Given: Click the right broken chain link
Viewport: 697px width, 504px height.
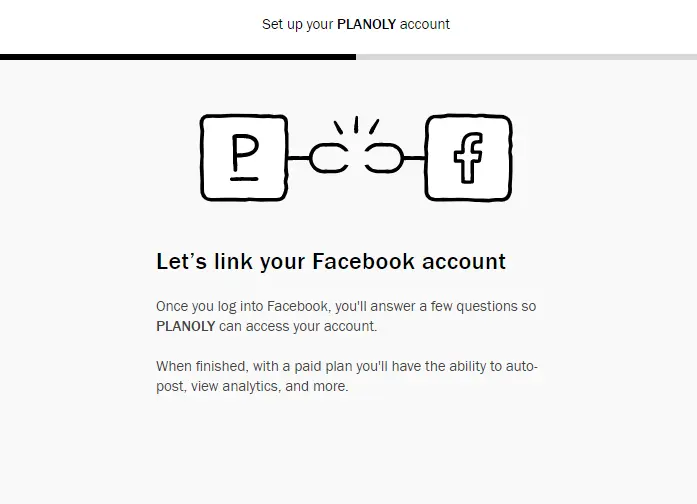Looking at the screenshot, I should [383, 158].
